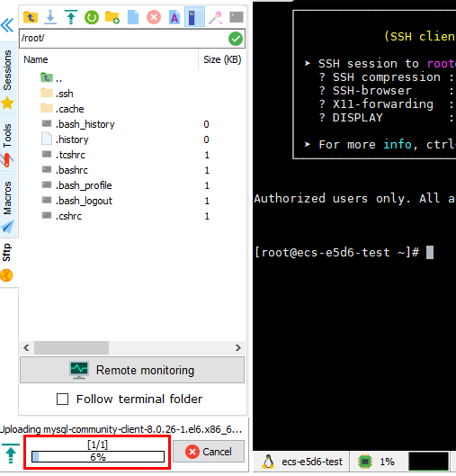Click the upload progress bar at 6%
The image size is (456, 476).
pos(98,456)
